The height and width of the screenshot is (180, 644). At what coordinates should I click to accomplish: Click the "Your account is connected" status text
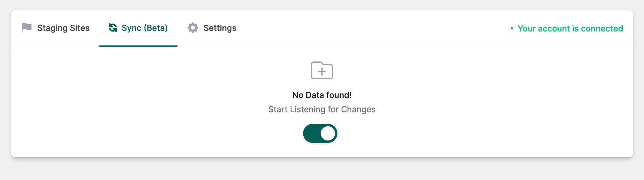click(570, 29)
